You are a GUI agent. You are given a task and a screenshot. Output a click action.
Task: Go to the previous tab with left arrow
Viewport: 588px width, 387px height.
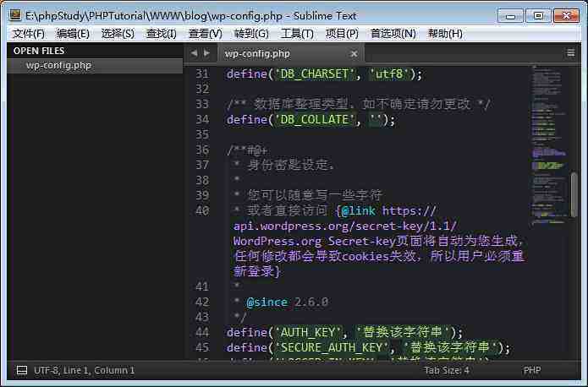[194, 53]
